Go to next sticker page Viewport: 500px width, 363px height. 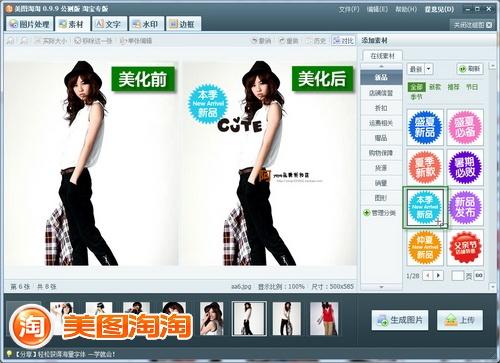coord(438,275)
